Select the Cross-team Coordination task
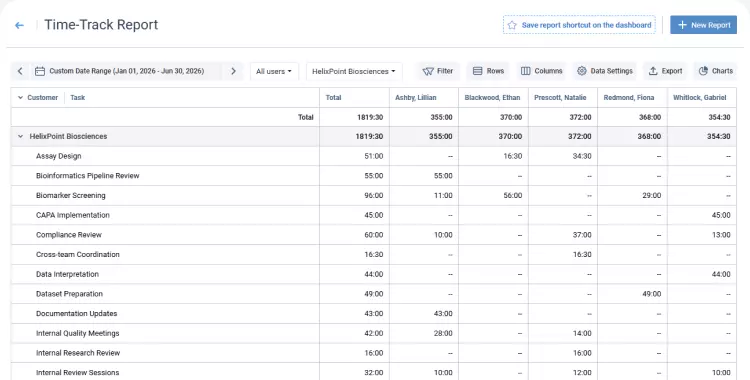The image size is (750, 380). (x=77, y=254)
